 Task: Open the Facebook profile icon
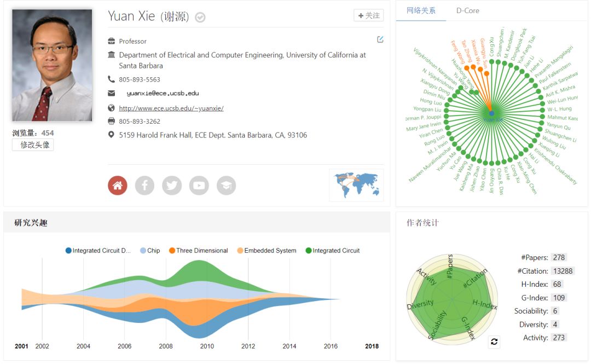pyautogui.click(x=144, y=186)
